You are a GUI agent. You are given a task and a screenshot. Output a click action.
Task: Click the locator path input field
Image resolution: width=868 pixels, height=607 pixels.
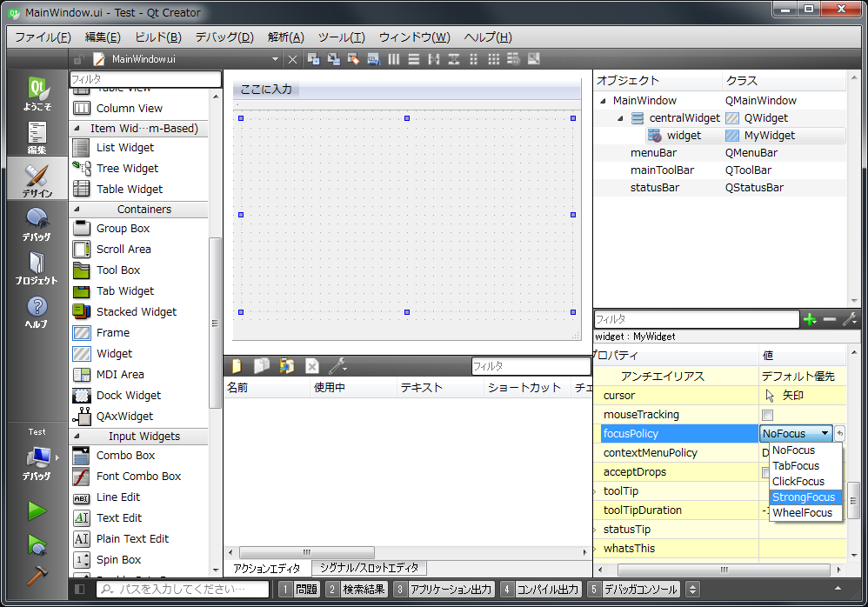point(183,590)
